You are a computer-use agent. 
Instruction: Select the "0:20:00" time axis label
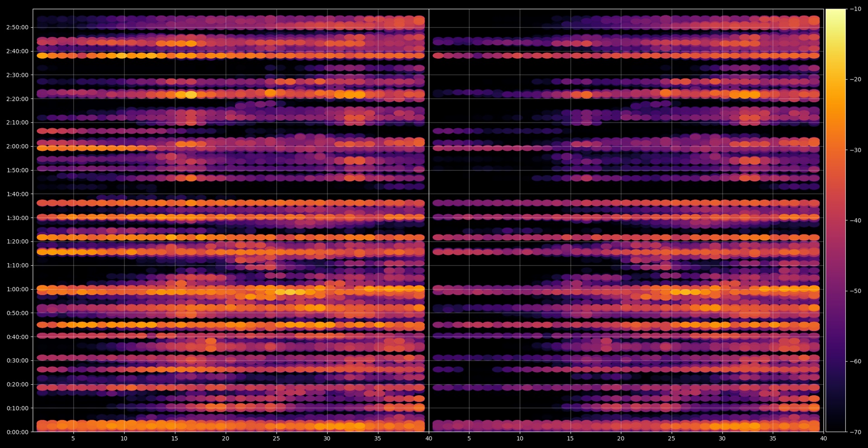coord(17,384)
